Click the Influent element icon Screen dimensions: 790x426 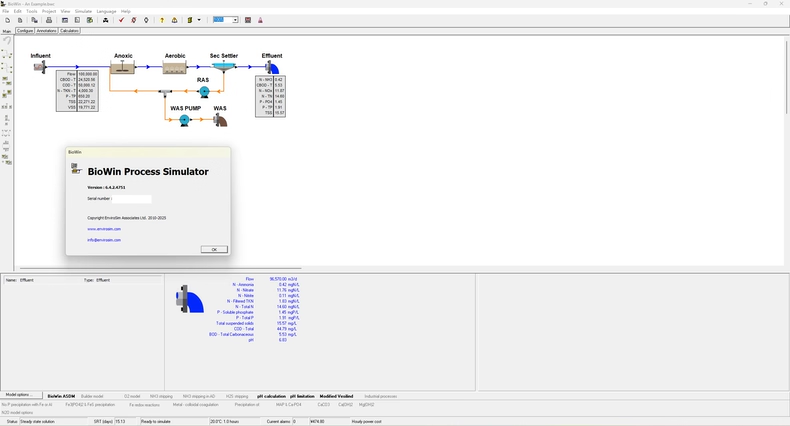(x=41, y=67)
